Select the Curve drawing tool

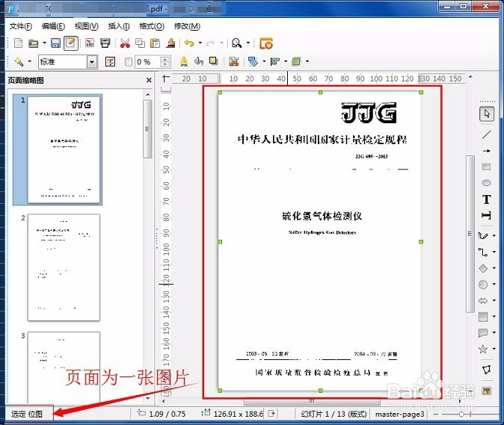point(483,235)
